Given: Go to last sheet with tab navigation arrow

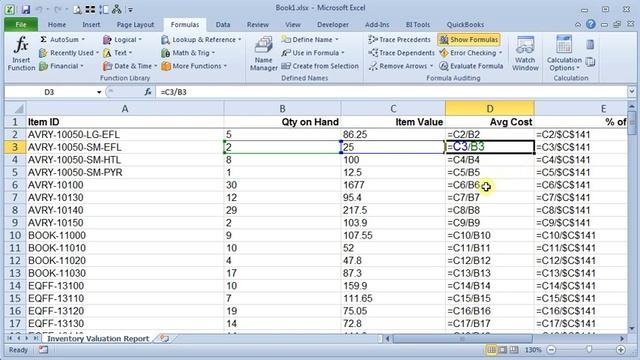Looking at the screenshot, I should point(36,338).
